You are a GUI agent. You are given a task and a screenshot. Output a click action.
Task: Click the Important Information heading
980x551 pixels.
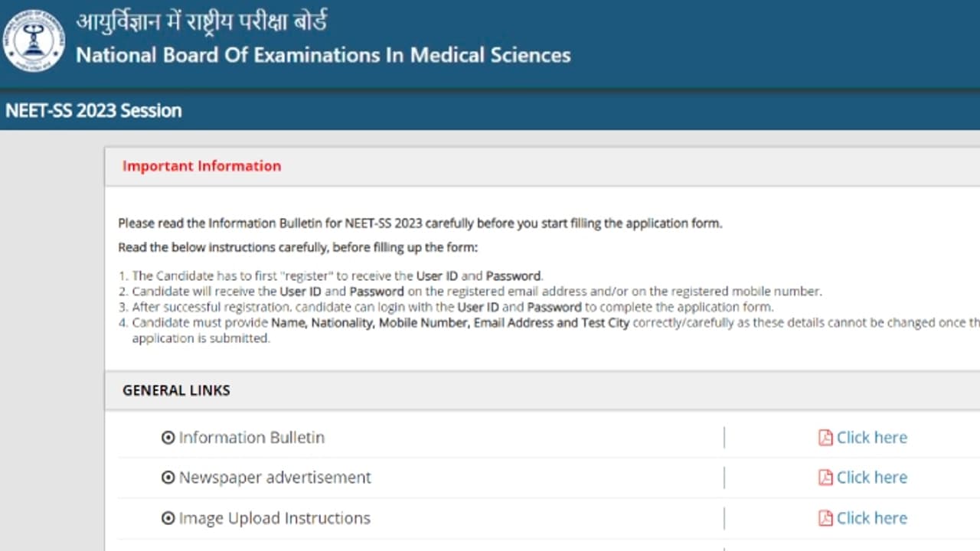click(201, 166)
